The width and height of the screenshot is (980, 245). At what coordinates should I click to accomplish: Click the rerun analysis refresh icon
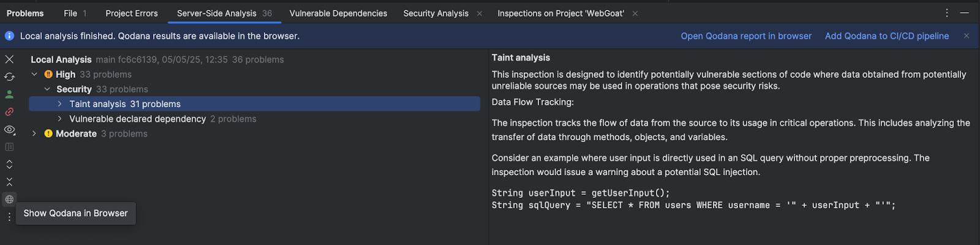point(9,77)
